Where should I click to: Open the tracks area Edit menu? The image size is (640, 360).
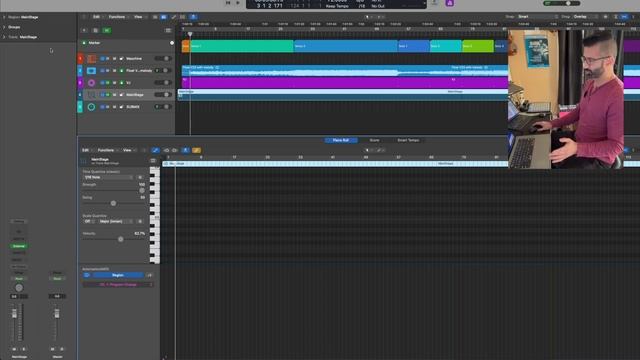(96, 17)
